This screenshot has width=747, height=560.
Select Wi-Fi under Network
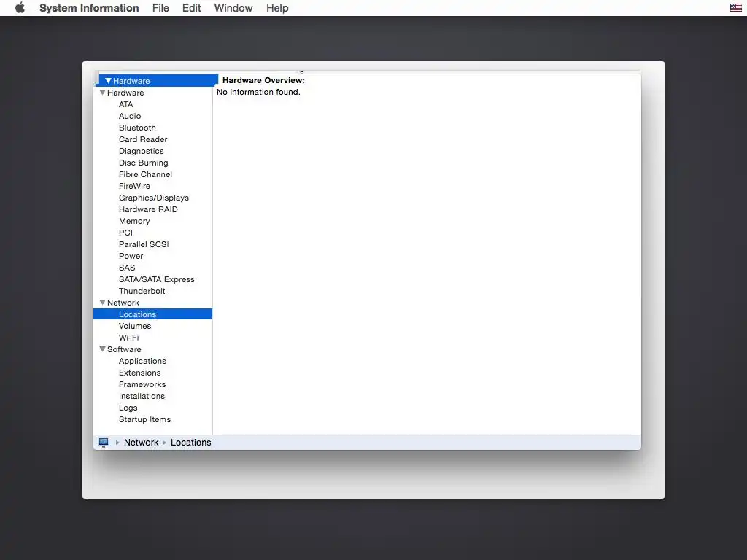tap(128, 338)
